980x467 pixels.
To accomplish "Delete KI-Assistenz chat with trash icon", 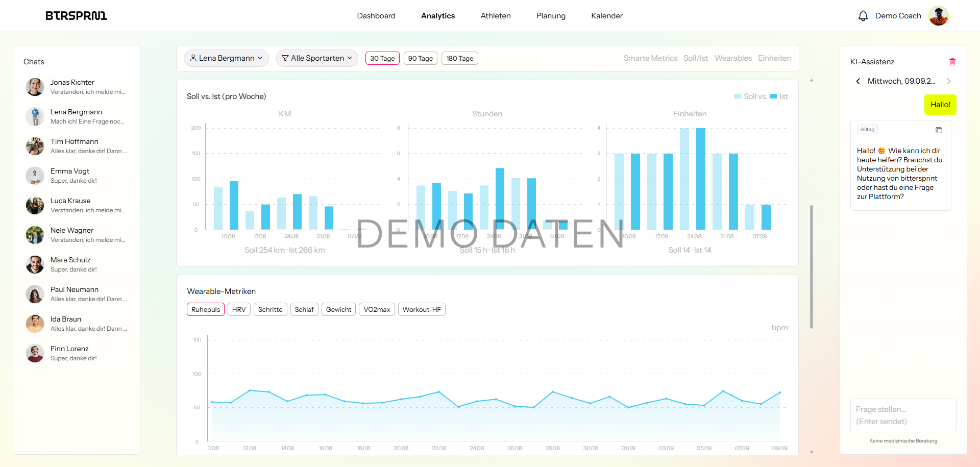I will click(x=952, y=62).
